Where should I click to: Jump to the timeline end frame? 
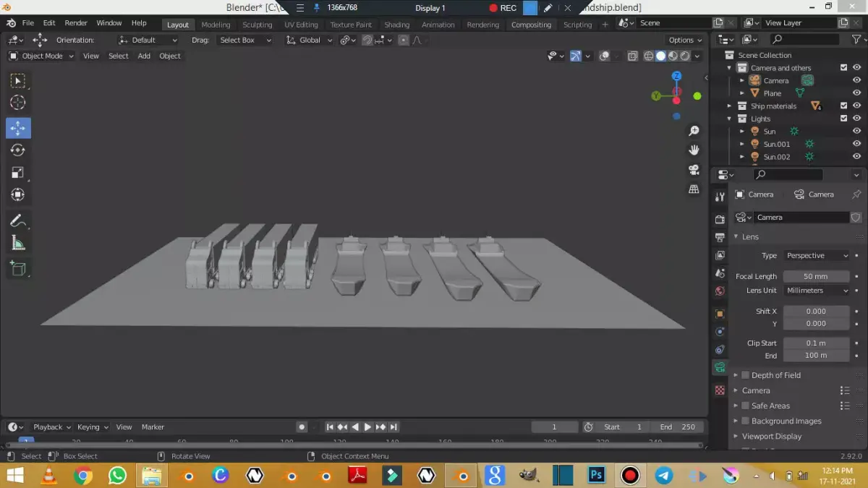[393, 427]
